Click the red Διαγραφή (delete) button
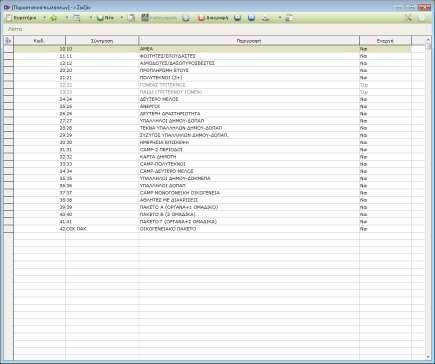The width and height of the screenshot is (435, 364). (213, 18)
